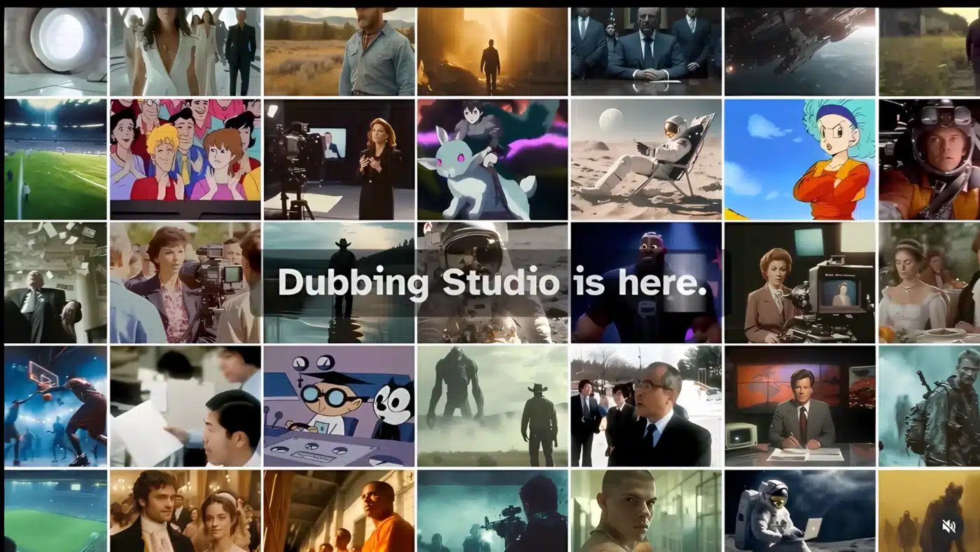Open the spaceship over water thumbnail
The image size is (980, 552).
pos(800,52)
